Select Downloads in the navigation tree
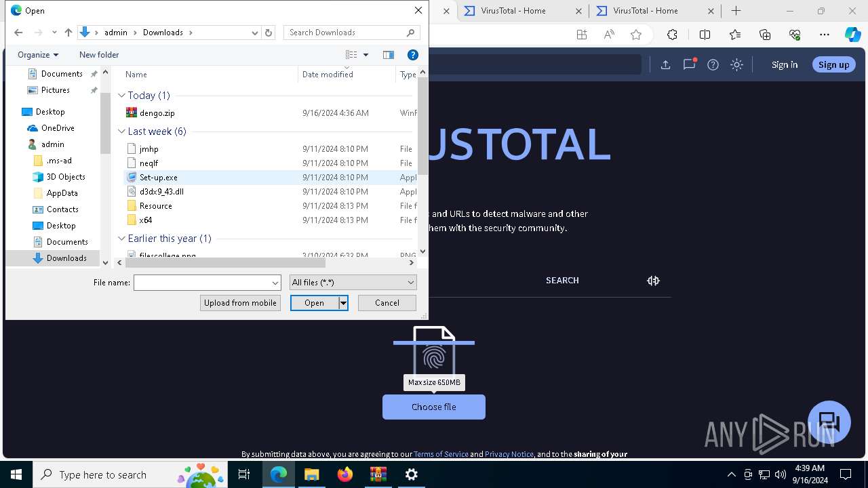868x488 pixels. 66,258
